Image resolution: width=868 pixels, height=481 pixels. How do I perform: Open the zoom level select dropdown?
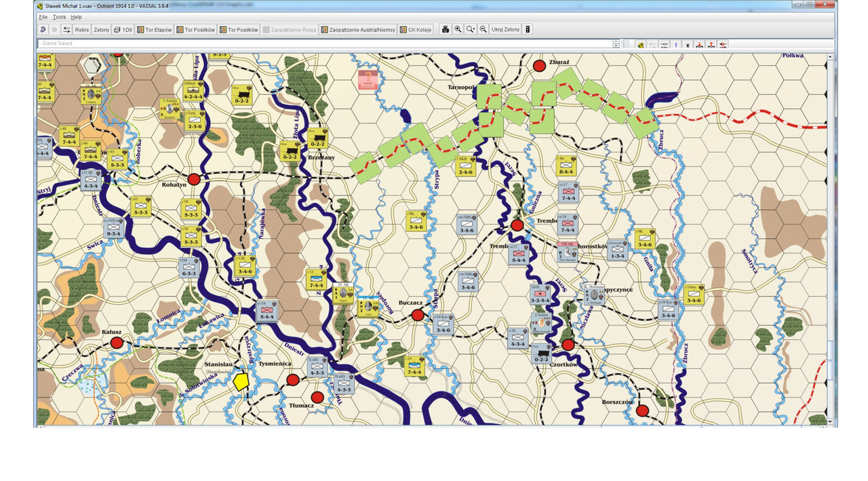coord(471,30)
